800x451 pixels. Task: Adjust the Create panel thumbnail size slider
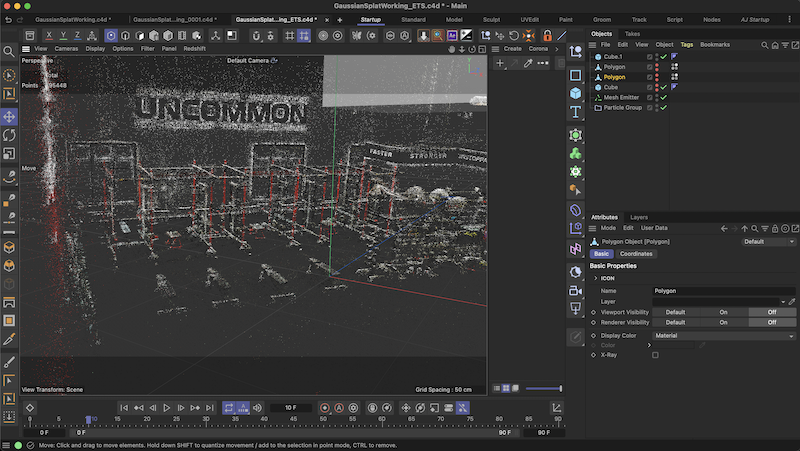[544, 389]
